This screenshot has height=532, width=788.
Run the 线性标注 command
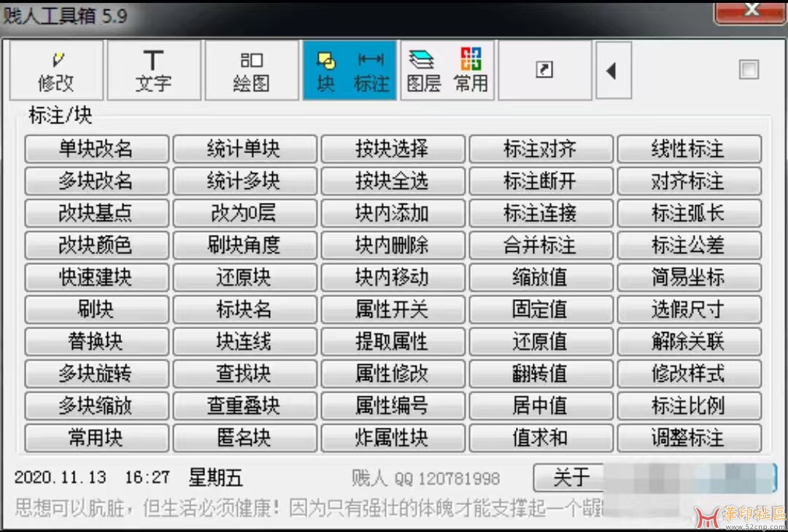pos(689,150)
